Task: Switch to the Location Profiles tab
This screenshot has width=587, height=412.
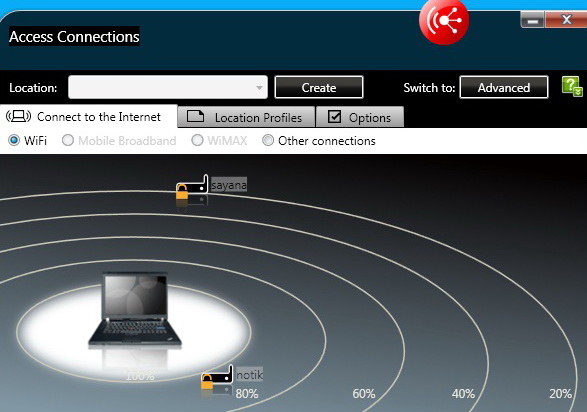Action: 246,117
